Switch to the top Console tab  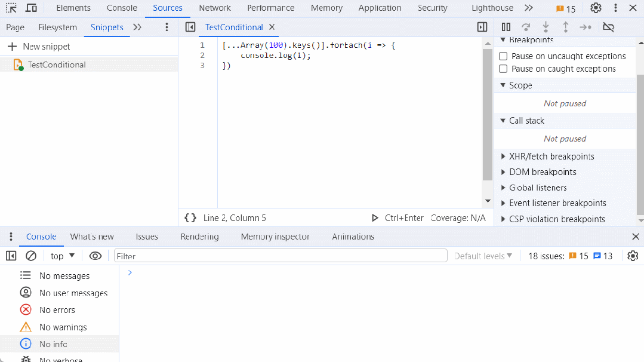pos(122,8)
